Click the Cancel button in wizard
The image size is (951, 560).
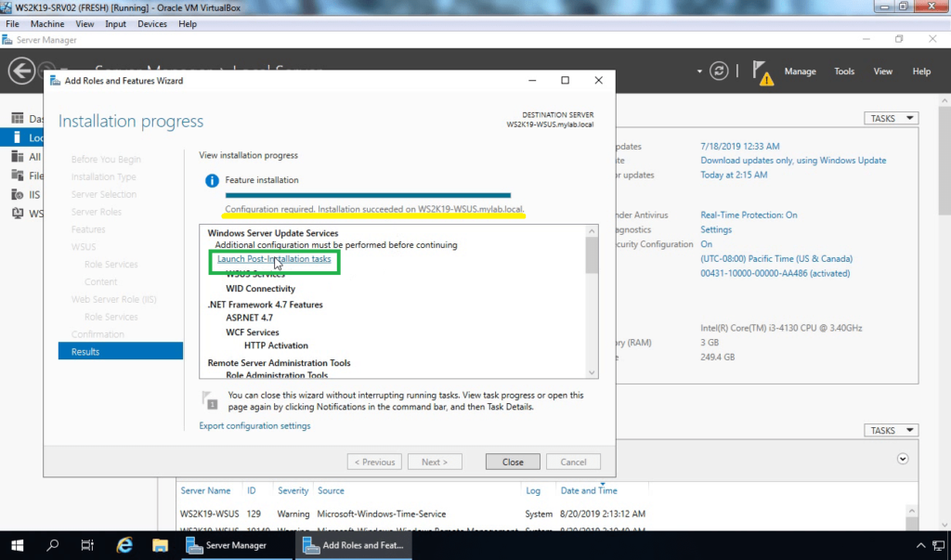(573, 462)
